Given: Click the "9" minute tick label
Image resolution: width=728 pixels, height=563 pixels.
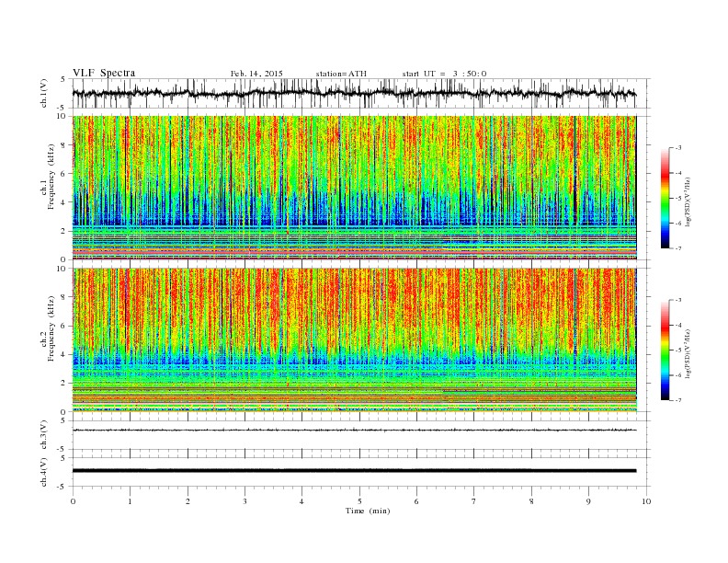Looking at the screenshot, I should pos(588,501).
